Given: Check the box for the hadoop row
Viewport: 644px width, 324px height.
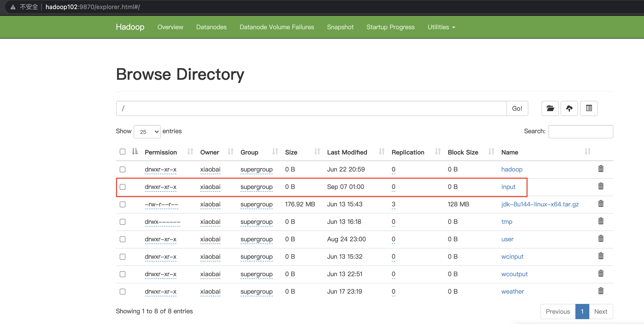Looking at the screenshot, I should [123, 169].
